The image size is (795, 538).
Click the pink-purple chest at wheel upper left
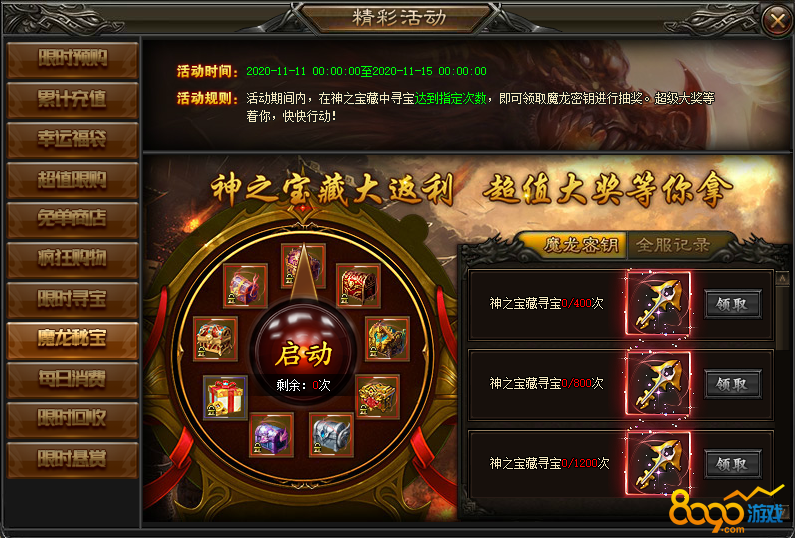245,286
